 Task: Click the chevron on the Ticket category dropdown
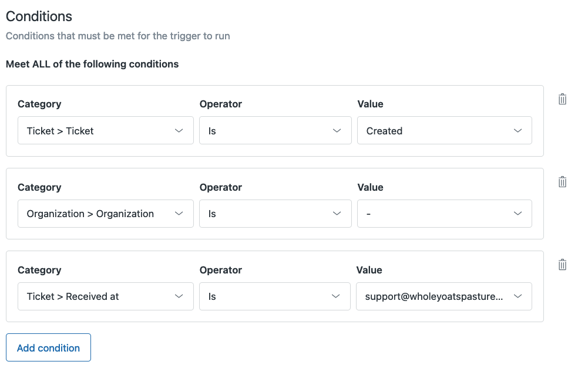pos(179,131)
